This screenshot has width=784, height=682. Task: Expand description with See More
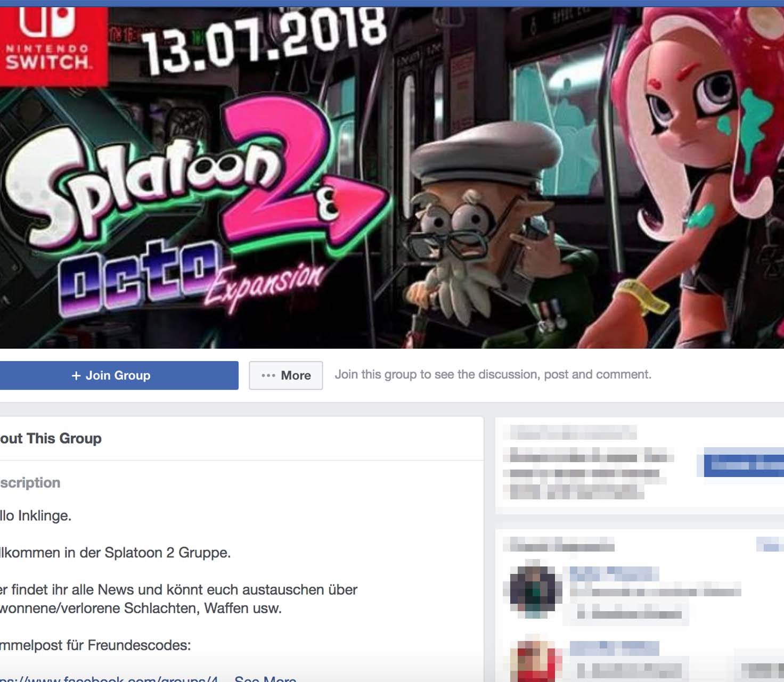click(265, 678)
